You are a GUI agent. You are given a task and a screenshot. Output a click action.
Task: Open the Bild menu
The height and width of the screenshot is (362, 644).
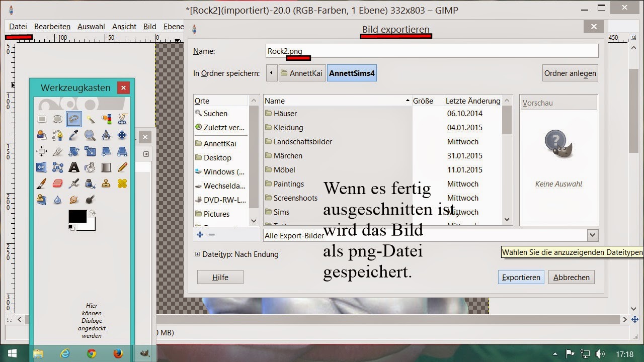click(x=150, y=27)
